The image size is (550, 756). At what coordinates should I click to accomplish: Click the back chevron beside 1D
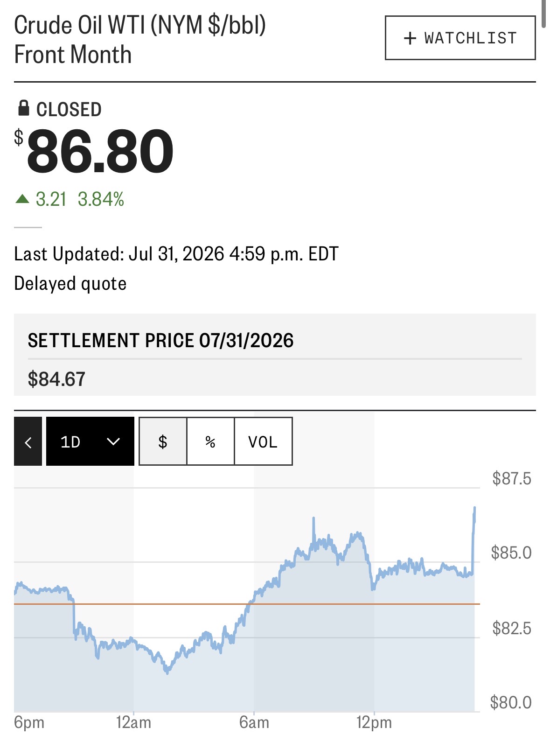pyautogui.click(x=28, y=441)
